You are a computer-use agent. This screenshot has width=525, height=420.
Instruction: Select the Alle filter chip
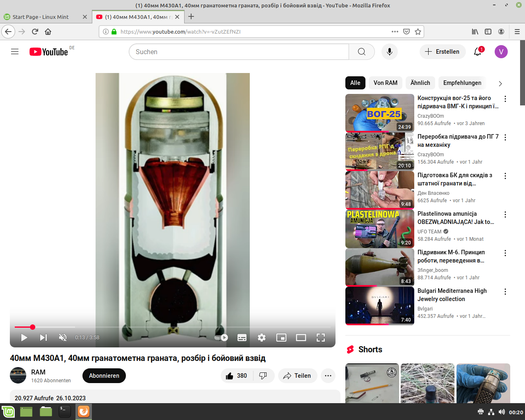tap(355, 83)
